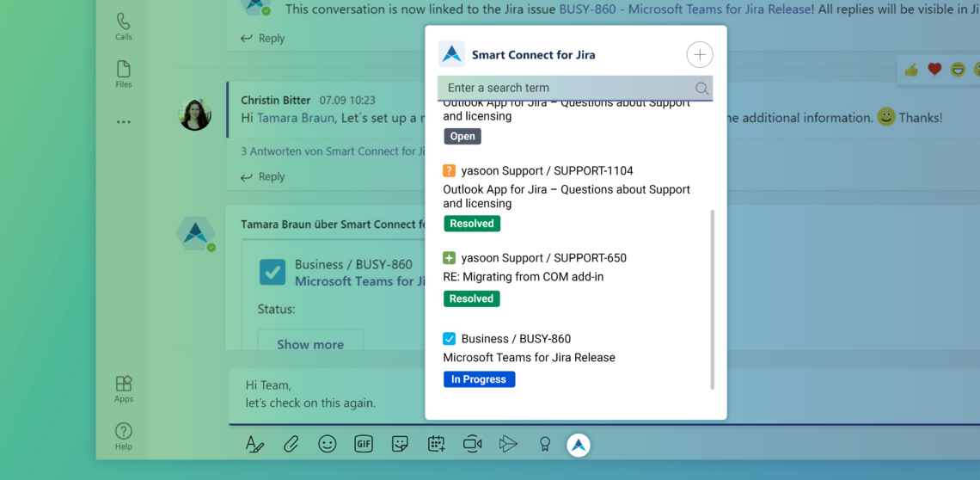Open text Format options in compose toolbar
980x480 pixels.
[254, 445]
